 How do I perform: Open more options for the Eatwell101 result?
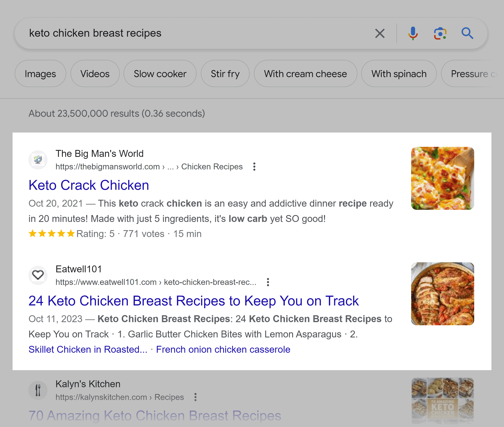(268, 282)
